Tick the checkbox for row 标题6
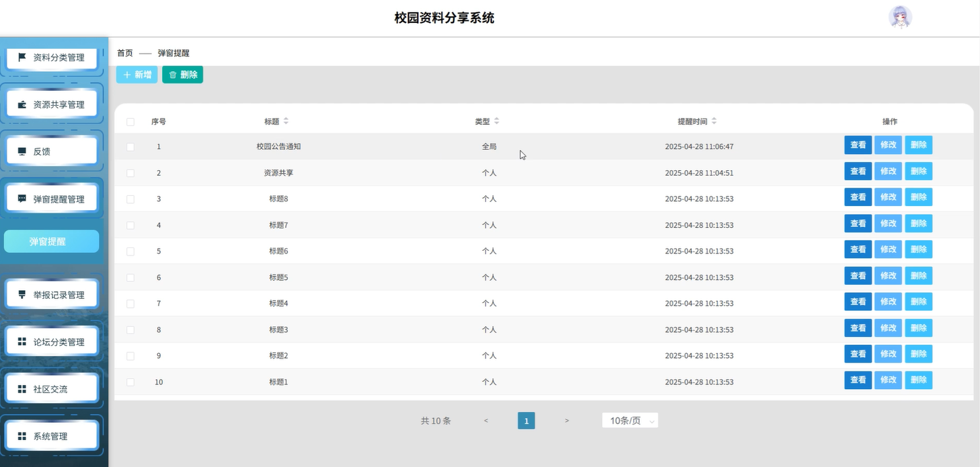Image resolution: width=980 pixels, height=467 pixels. 130,251
